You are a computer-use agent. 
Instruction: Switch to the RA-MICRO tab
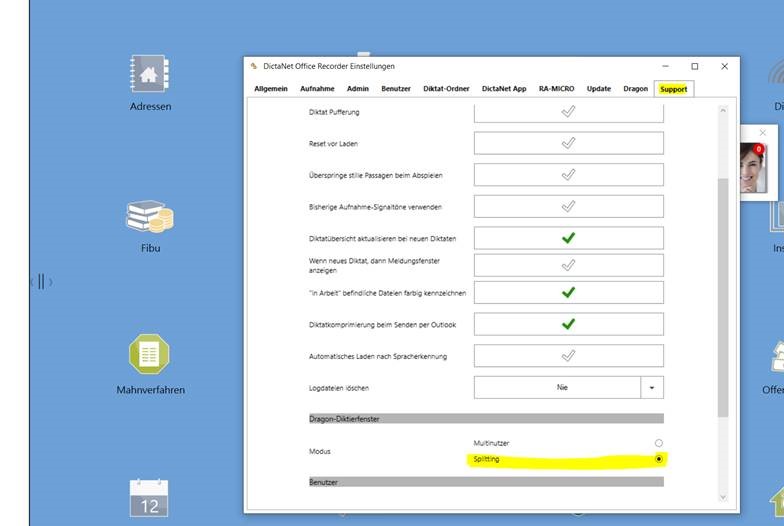(x=556, y=88)
